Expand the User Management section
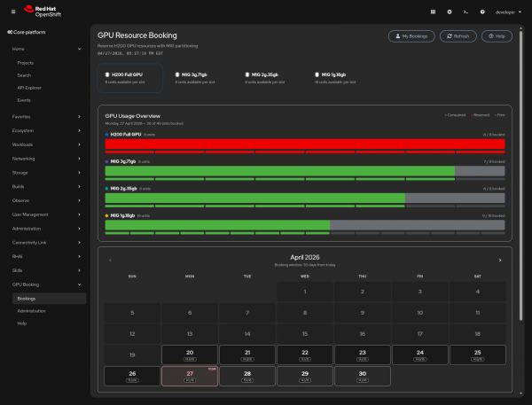 46,214
